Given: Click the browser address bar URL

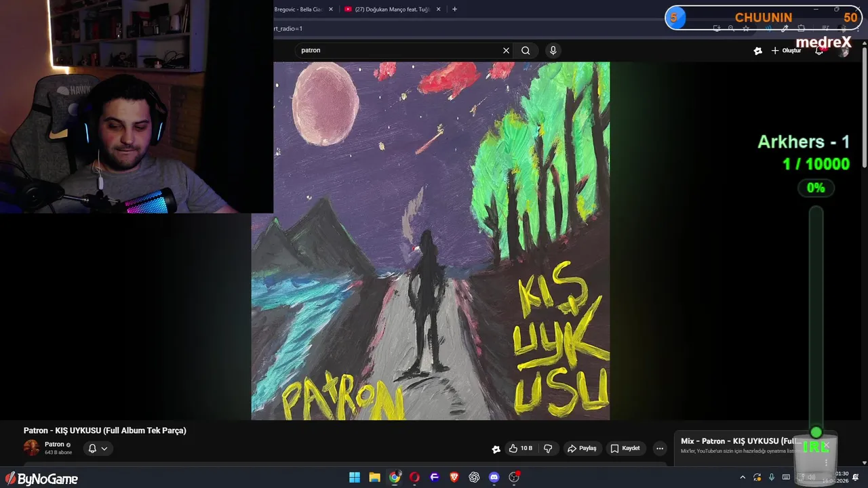Looking at the screenshot, I should [x=288, y=28].
